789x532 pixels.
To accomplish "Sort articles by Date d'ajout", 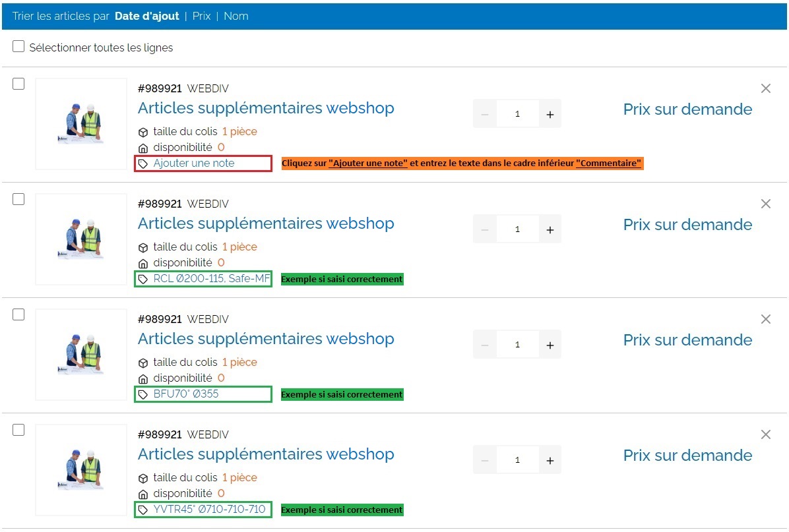I will click(x=146, y=16).
